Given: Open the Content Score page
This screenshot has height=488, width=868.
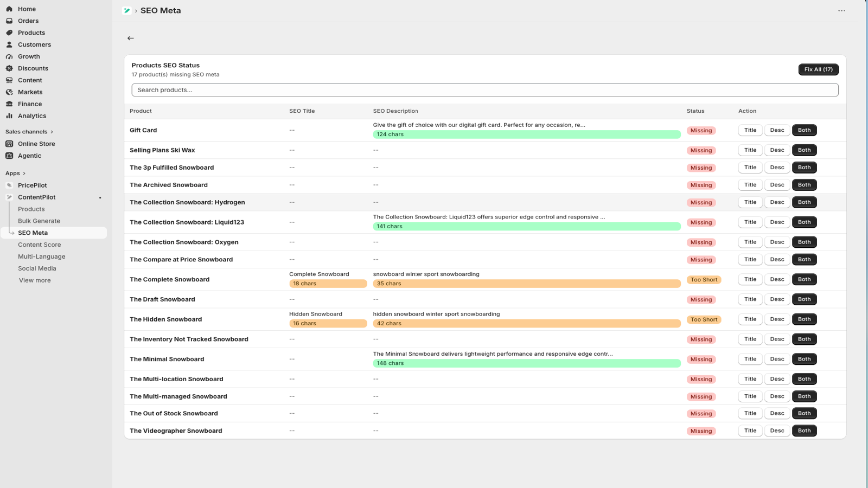Looking at the screenshot, I should click(x=40, y=245).
